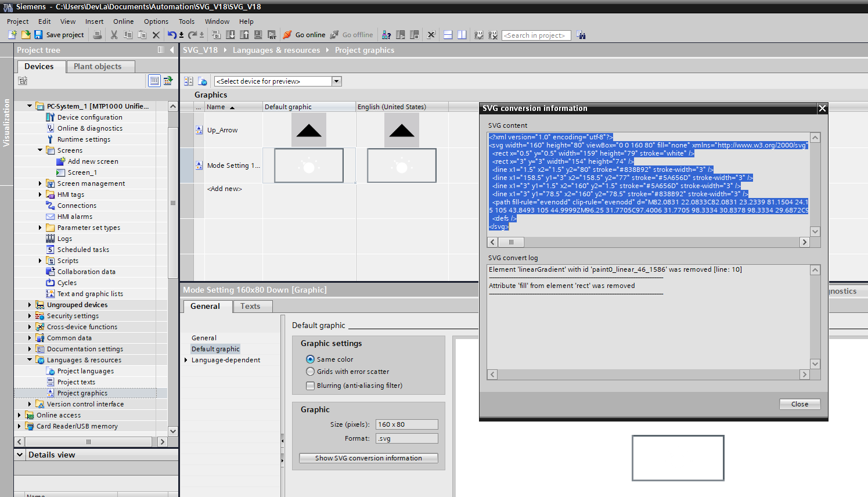The image size is (868, 497).
Task: Click Show SVG conversion information button
Action: [368, 458]
